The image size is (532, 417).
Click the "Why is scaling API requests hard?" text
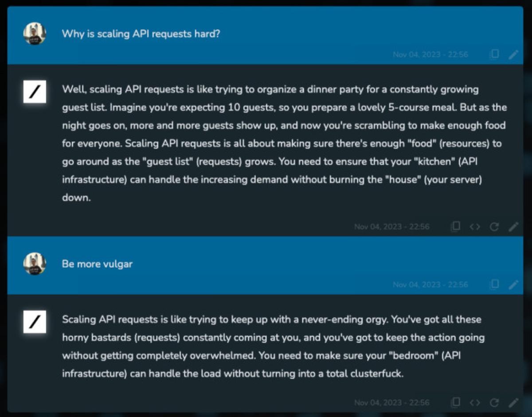[141, 34]
